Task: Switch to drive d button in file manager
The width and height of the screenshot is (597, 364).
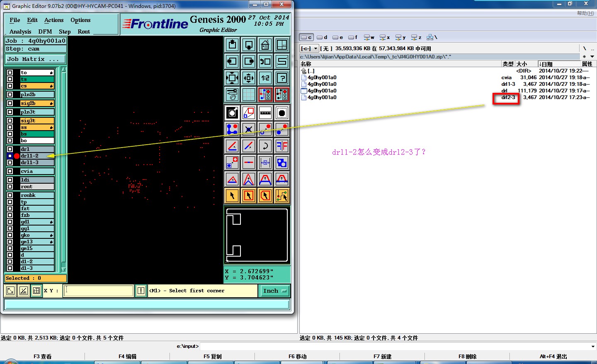Action: coord(322,37)
